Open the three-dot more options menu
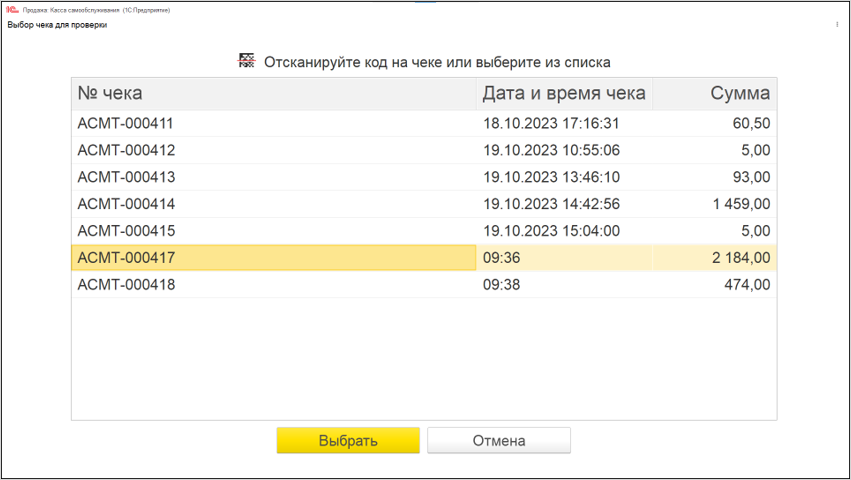The image size is (851, 480). [x=837, y=24]
